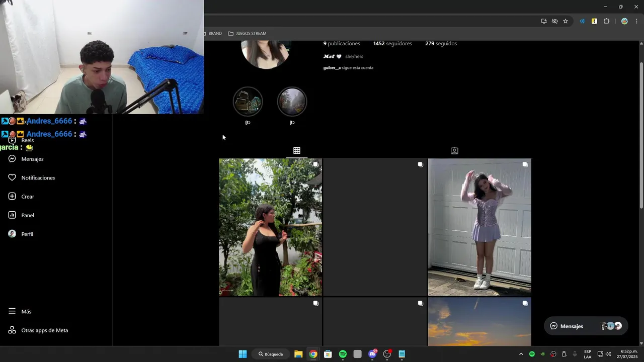Viewport: 644px width, 362px height.
Task: Click the 1452 seguidores link
Action: (x=392, y=44)
